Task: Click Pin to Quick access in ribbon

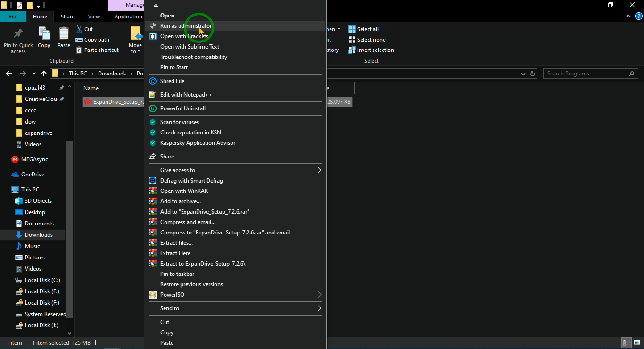Action: click(18, 41)
